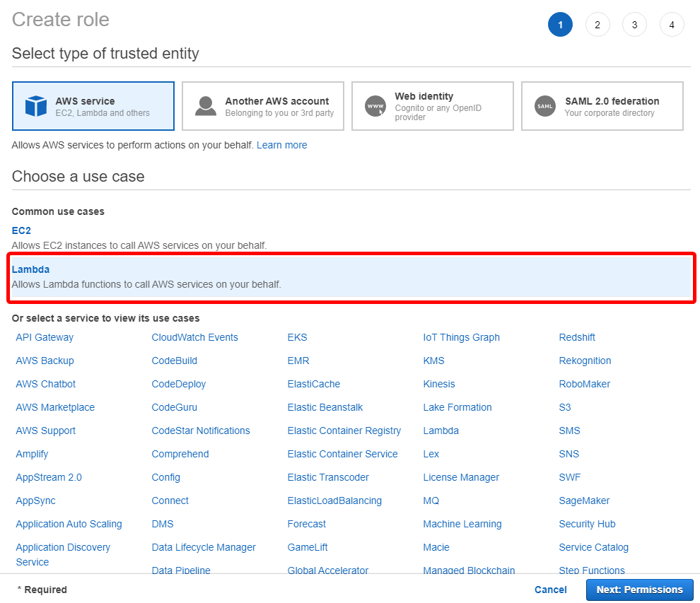Select AWS Support service
This screenshot has width=700, height=603.
(x=45, y=431)
